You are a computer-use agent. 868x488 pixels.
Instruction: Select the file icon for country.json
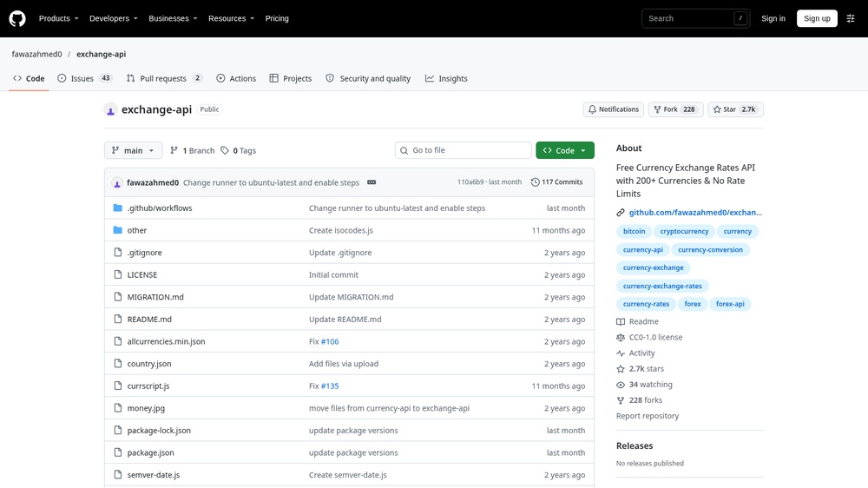117,363
